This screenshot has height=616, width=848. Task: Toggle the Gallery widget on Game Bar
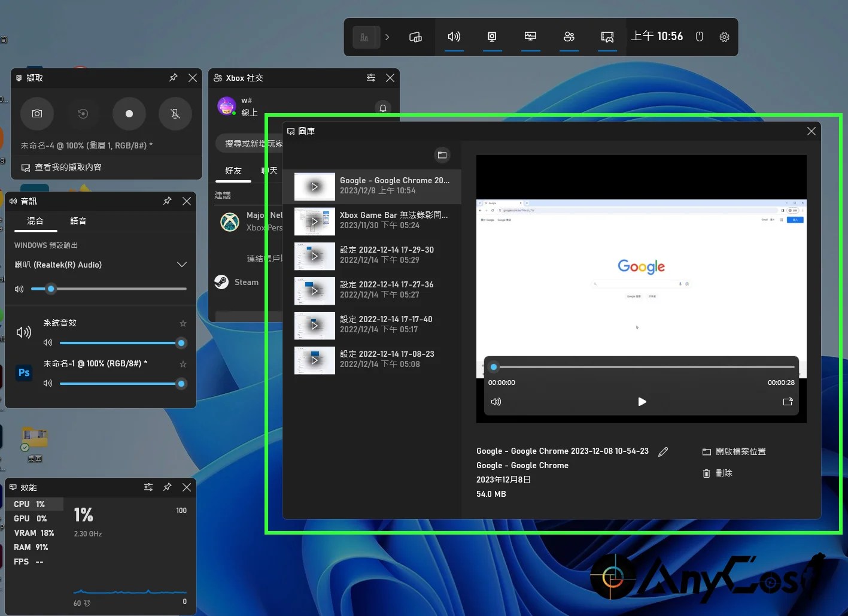(607, 37)
